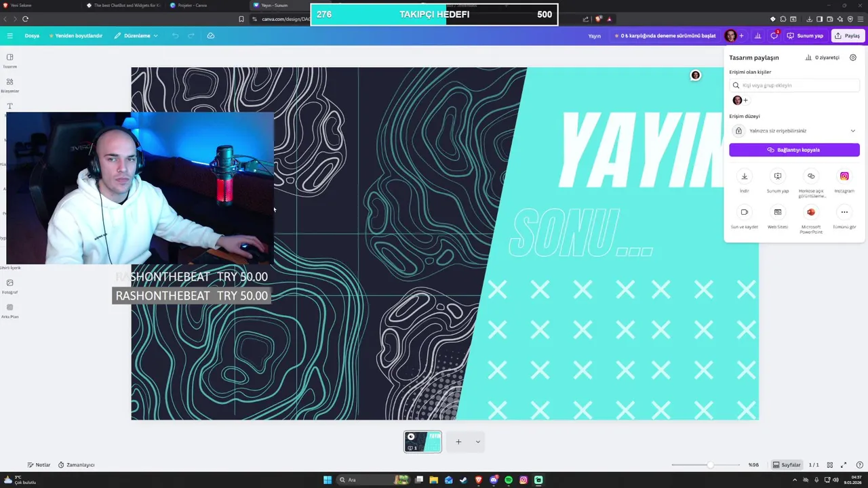Open the help question mark icon
This screenshot has height=488, width=868.
click(x=859, y=465)
